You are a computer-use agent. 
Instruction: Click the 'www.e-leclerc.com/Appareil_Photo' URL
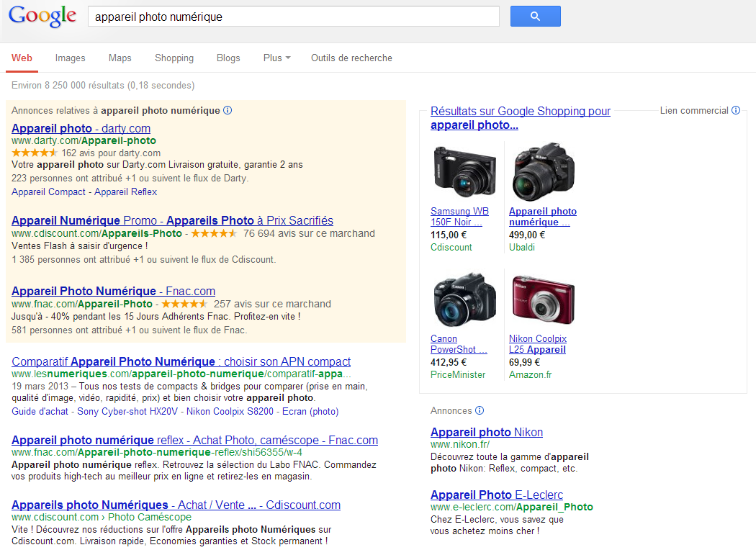point(511,507)
